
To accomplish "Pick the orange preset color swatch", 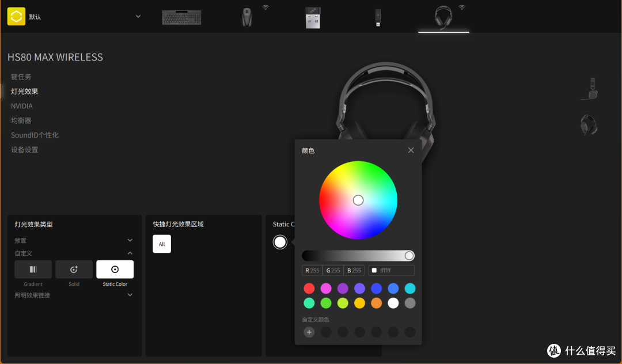I will [377, 303].
